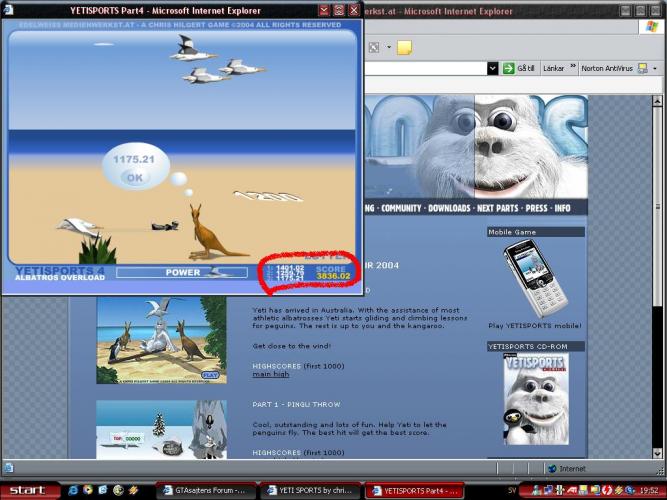667x500 pixels.
Task: Click the POWER bar in the game
Action: click(x=182, y=272)
